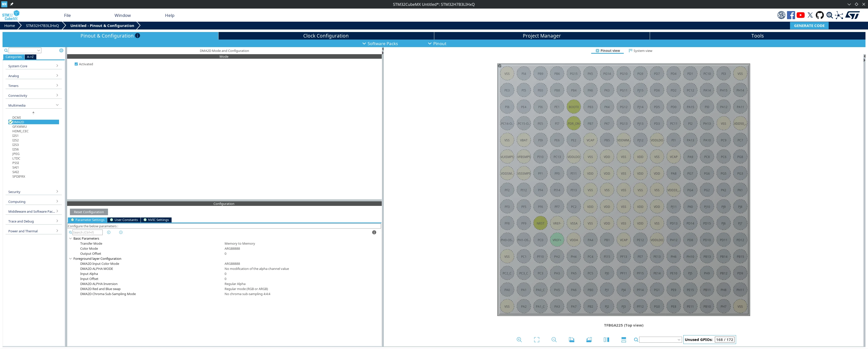868x349 pixels.
Task: Expand the Connectivity category
Action: 33,95
